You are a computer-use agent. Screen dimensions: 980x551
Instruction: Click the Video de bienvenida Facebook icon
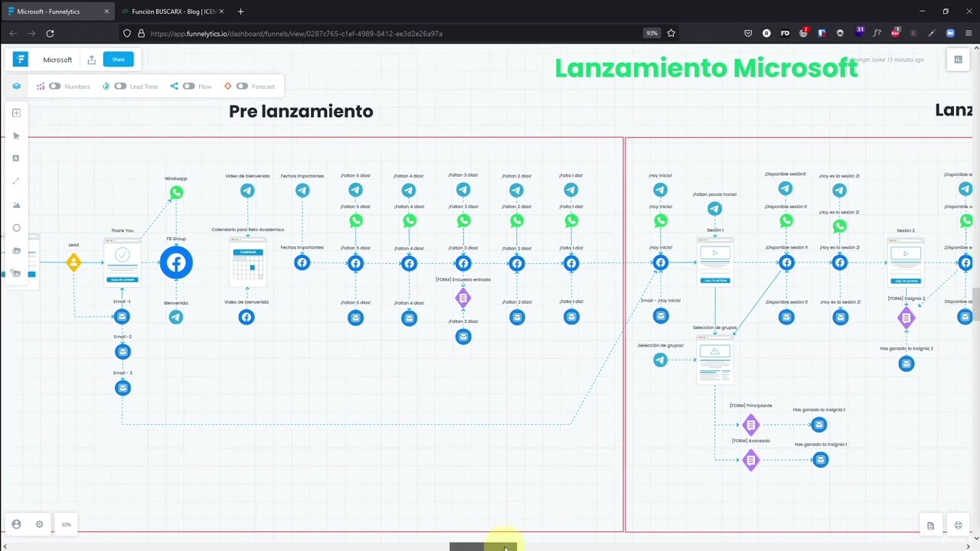tap(247, 317)
